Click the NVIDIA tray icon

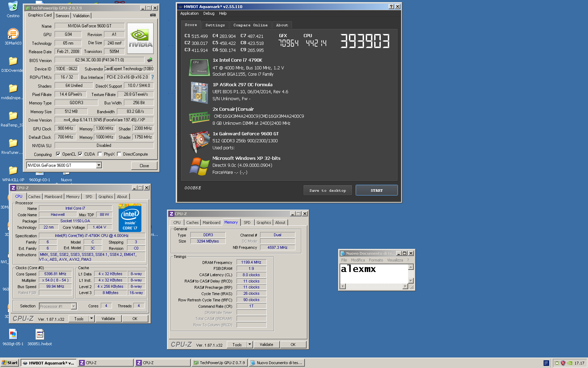(569, 363)
